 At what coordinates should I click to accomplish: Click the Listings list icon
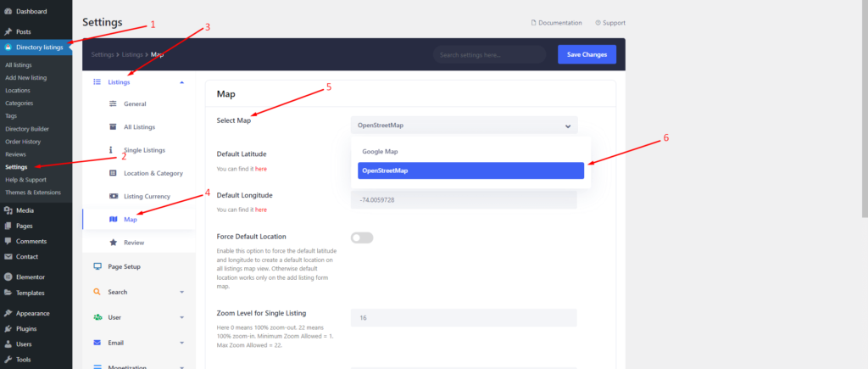click(x=97, y=82)
